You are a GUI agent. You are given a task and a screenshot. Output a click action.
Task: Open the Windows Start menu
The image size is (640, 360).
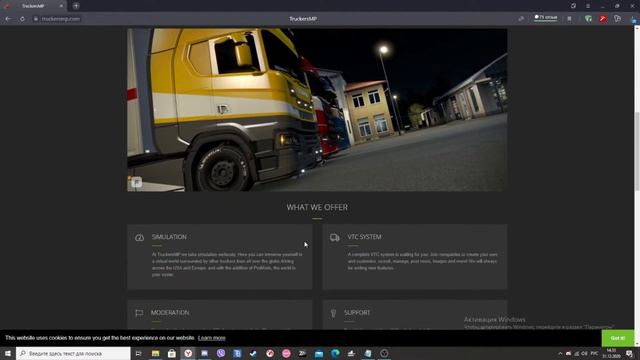8,353
